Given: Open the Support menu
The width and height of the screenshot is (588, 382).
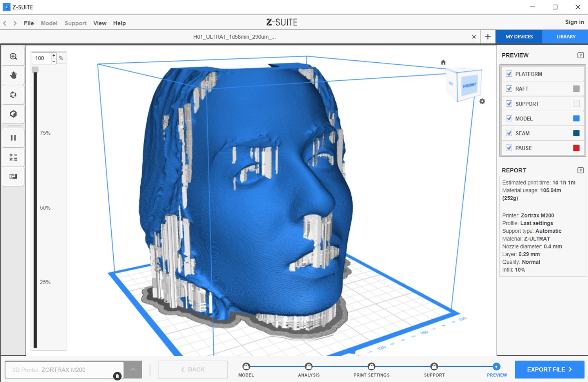Looking at the screenshot, I should [76, 23].
